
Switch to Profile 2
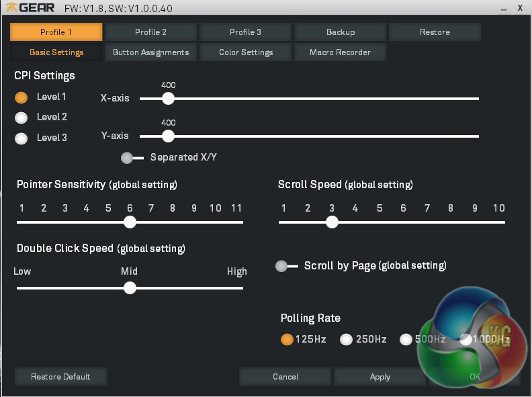(x=150, y=32)
